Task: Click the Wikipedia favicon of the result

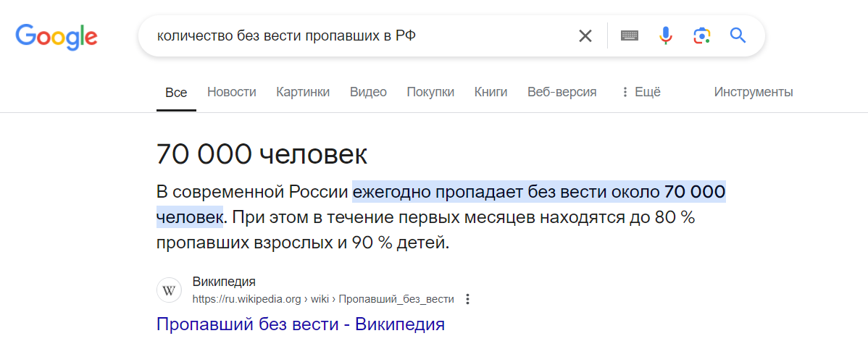Action: pyautogui.click(x=170, y=290)
